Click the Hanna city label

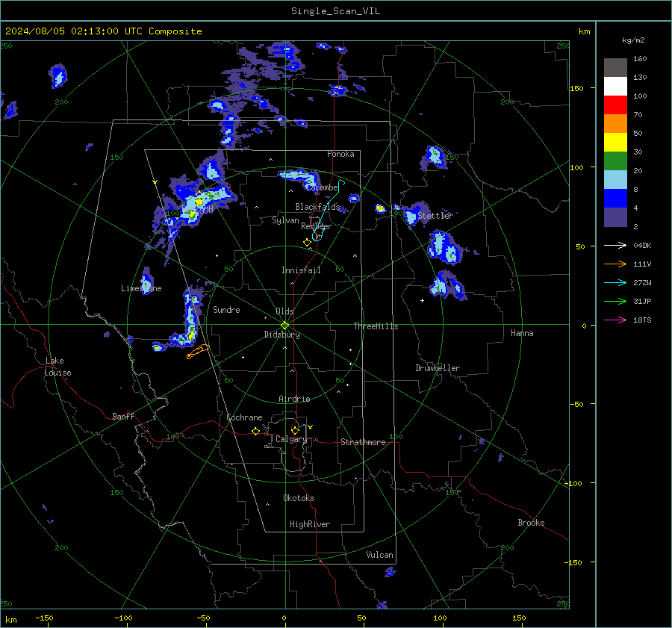coord(522,333)
